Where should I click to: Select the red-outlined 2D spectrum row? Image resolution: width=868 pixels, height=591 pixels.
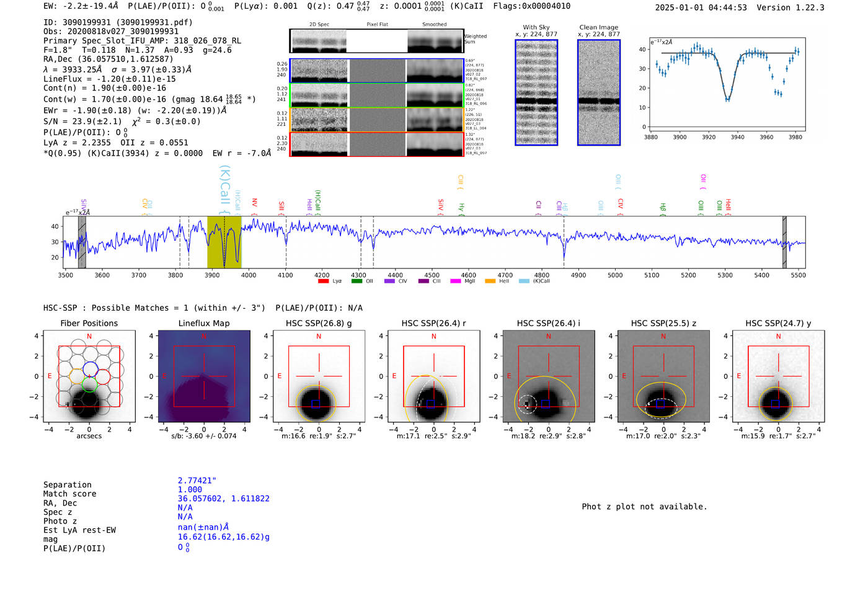click(377, 144)
